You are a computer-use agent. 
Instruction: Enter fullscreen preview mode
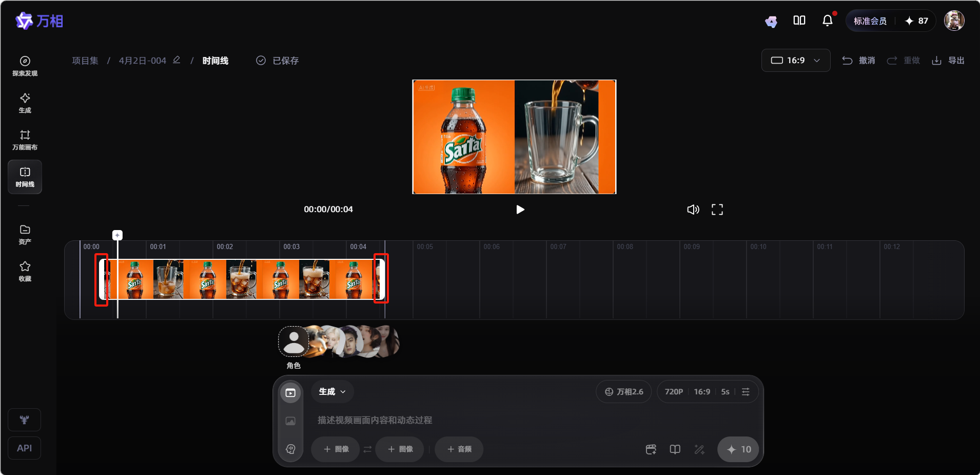[717, 210]
